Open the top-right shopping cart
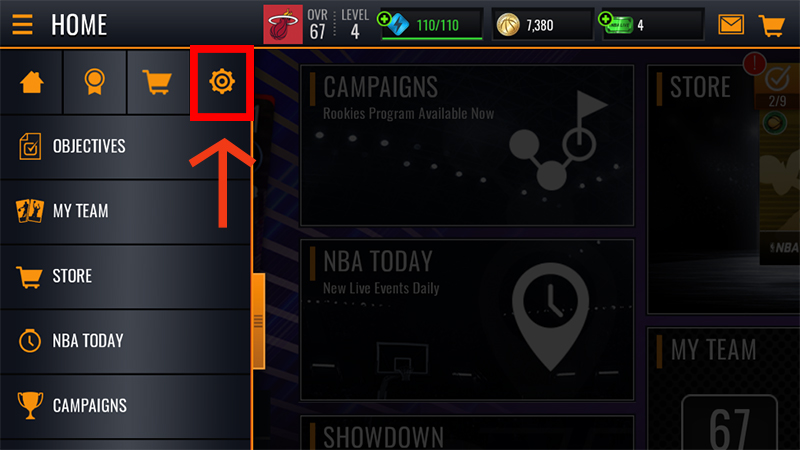The width and height of the screenshot is (800, 450). coord(771,25)
